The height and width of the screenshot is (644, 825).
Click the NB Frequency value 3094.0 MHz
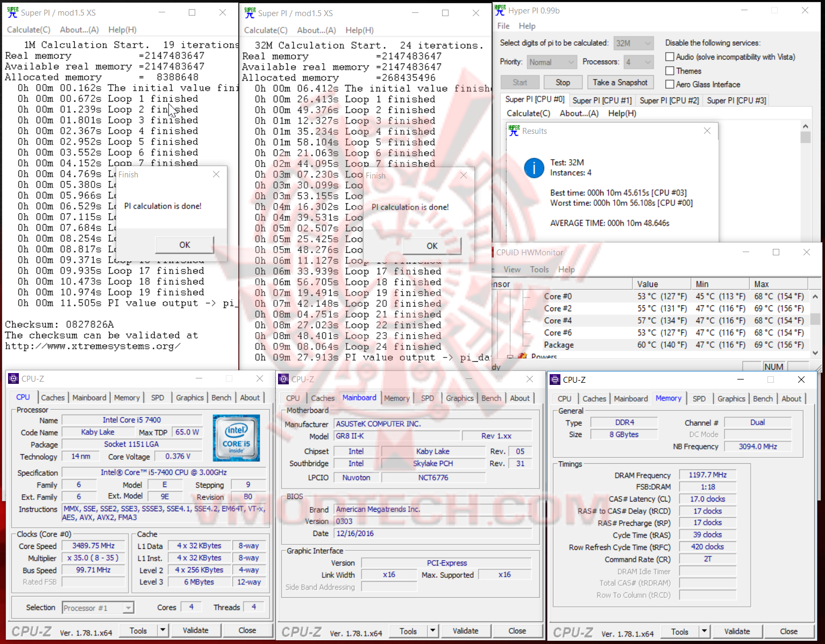(x=758, y=447)
